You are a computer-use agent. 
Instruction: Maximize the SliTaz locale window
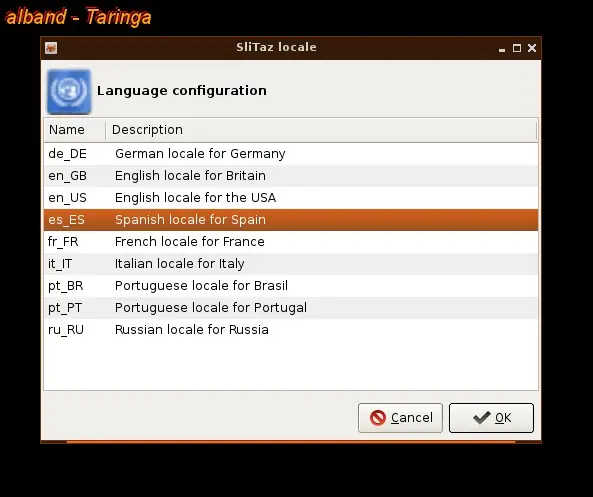coord(517,48)
